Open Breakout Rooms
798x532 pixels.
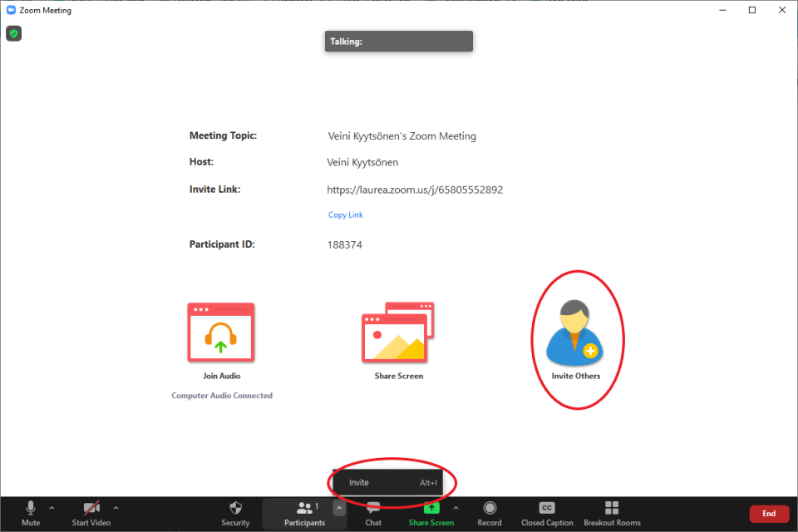click(x=612, y=513)
